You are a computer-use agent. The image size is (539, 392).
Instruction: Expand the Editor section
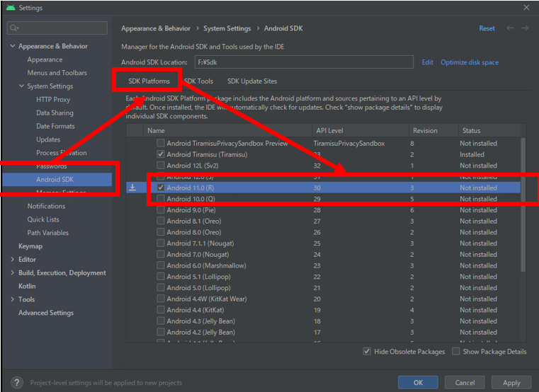click(x=13, y=260)
